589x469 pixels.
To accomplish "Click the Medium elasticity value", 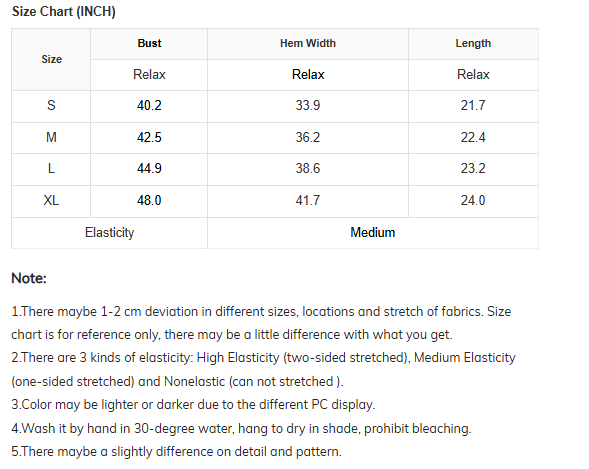I will (x=373, y=232).
